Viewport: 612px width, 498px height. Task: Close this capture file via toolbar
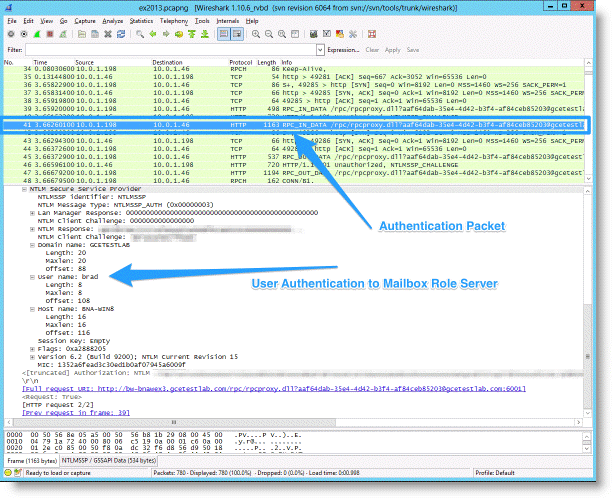(x=108, y=34)
